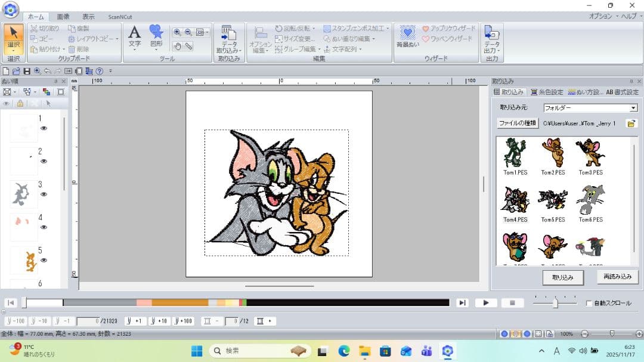Screen dimensions: 644x362
Task: Adjust the stitch simulator speed slider
Action: point(555,303)
